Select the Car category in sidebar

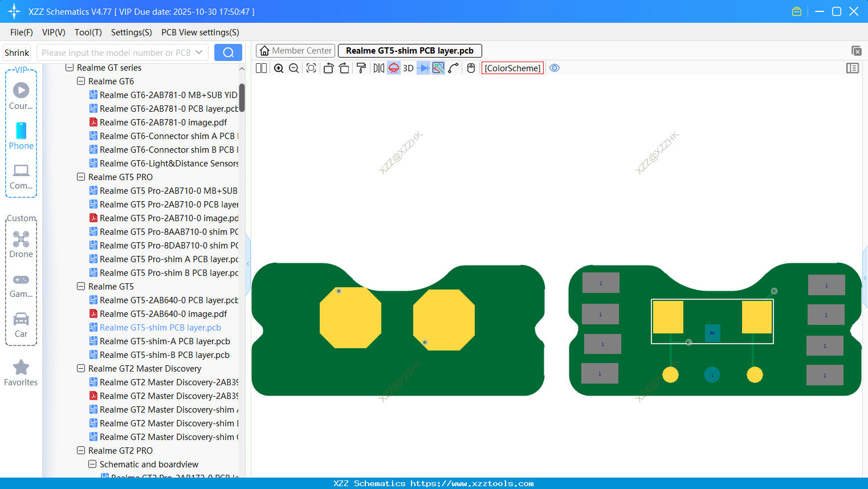tap(21, 325)
